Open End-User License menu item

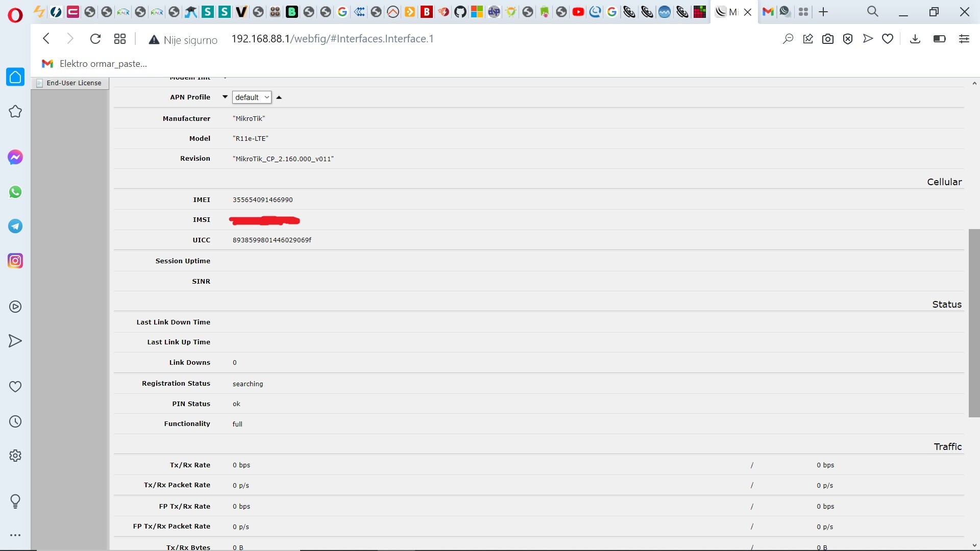73,83
